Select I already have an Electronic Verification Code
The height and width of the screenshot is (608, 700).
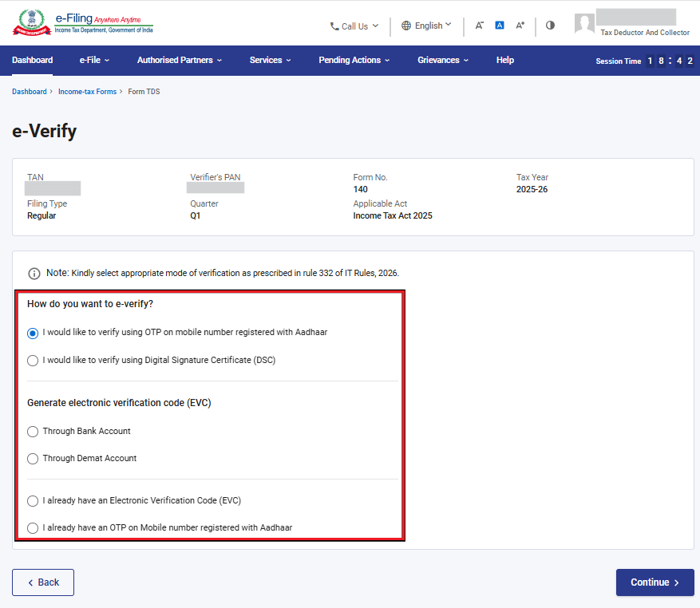33,501
